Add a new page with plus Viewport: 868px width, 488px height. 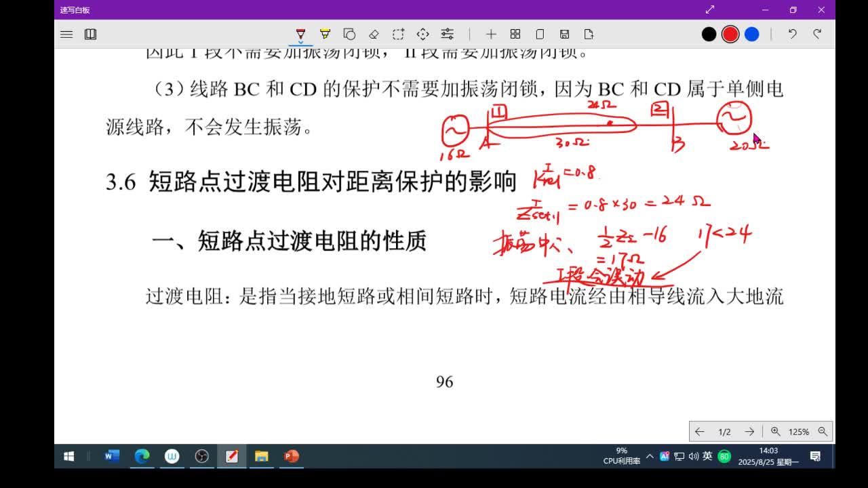(x=491, y=34)
